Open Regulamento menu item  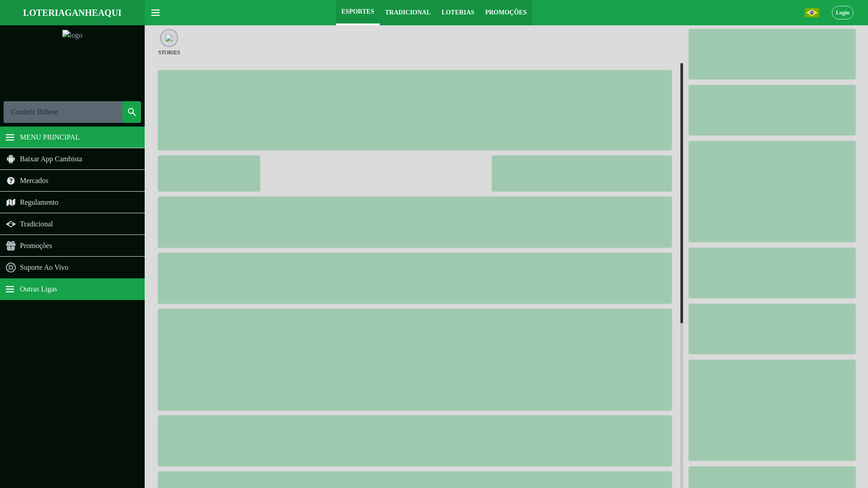pyautogui.click(x=72, y=202)
